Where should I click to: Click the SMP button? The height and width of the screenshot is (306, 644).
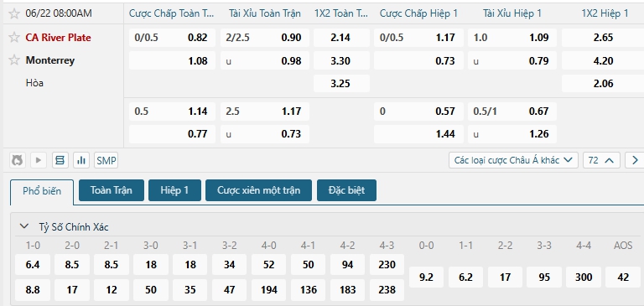[x=106, y=160]
